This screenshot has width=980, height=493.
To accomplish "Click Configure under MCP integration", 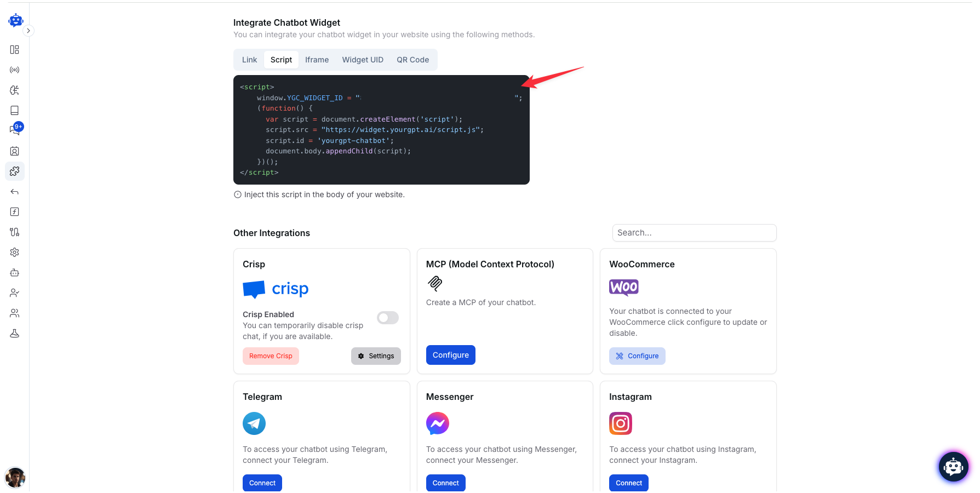I will 450,355.
